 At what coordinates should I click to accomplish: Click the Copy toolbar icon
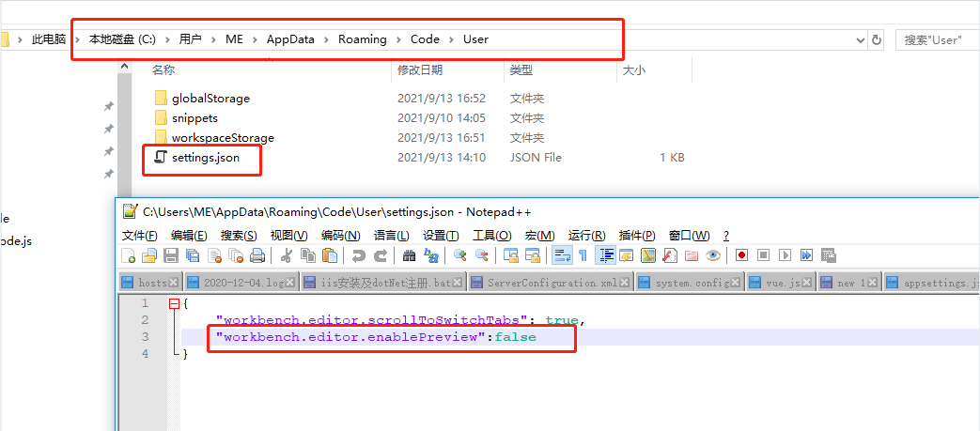[x=308, y=254]
